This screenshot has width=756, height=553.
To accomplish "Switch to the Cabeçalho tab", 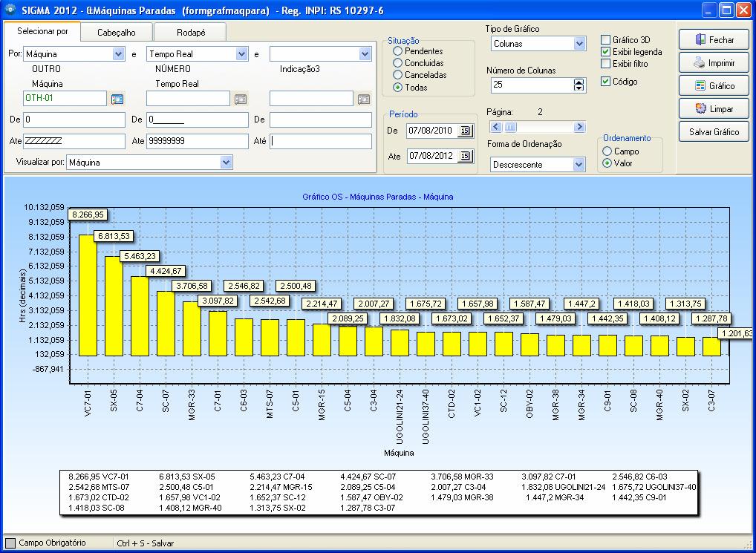I will [x=116, y=33].
